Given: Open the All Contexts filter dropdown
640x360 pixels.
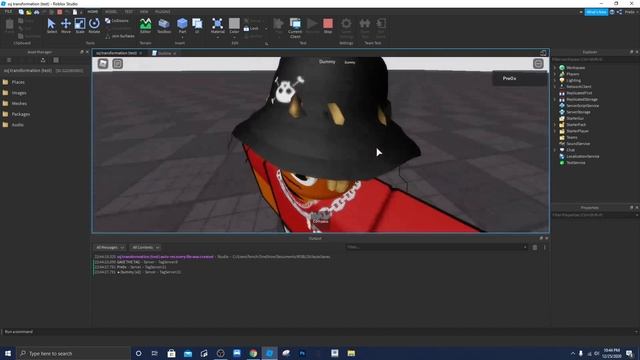Looking at the screenshot, I should point(145,247).
